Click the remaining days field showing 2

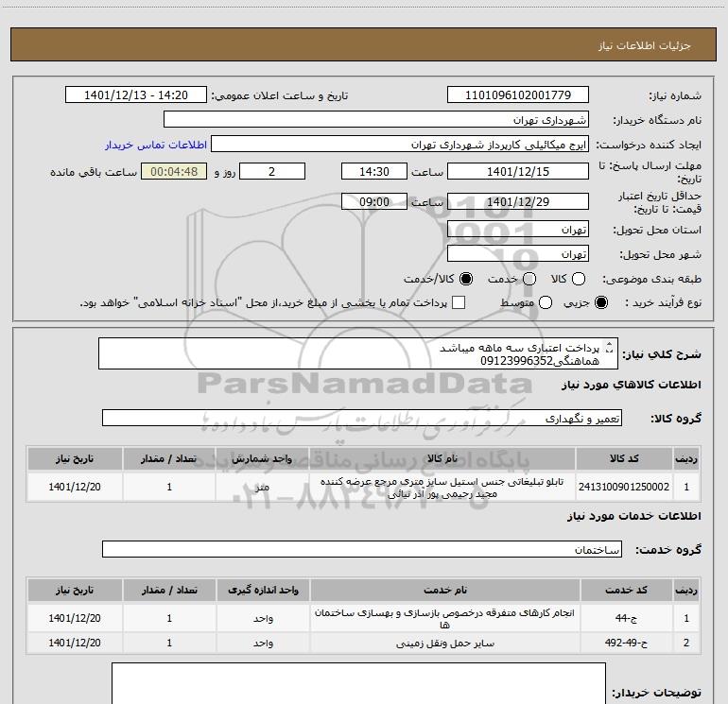(x=272, y=171)
